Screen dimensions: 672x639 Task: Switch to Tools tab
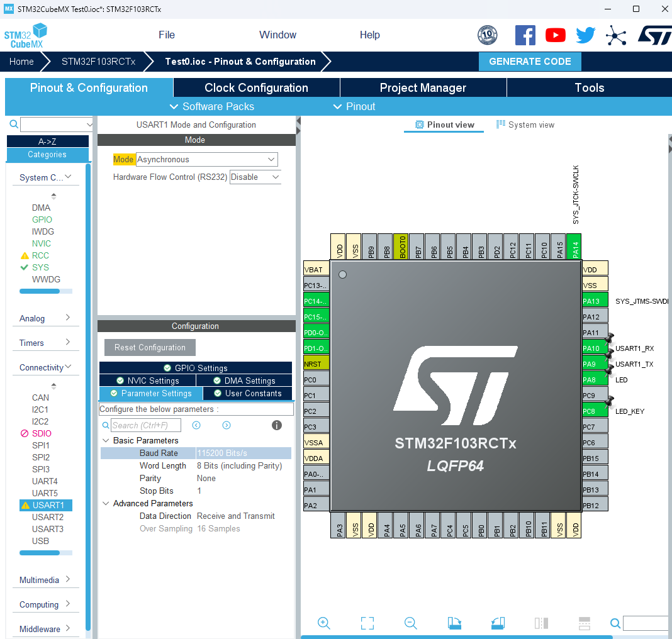pos(590,87)
